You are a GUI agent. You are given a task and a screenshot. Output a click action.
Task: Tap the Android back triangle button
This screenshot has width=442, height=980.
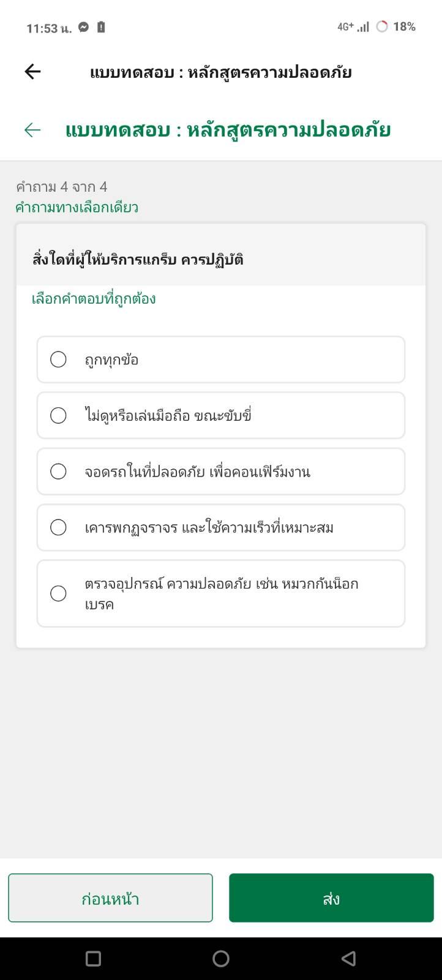(x=348, y=959)
